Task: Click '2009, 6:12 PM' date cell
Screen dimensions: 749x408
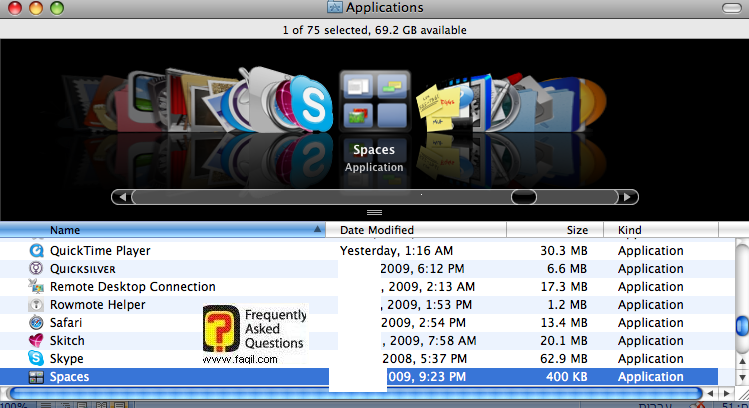Action: tap(422, 268)
